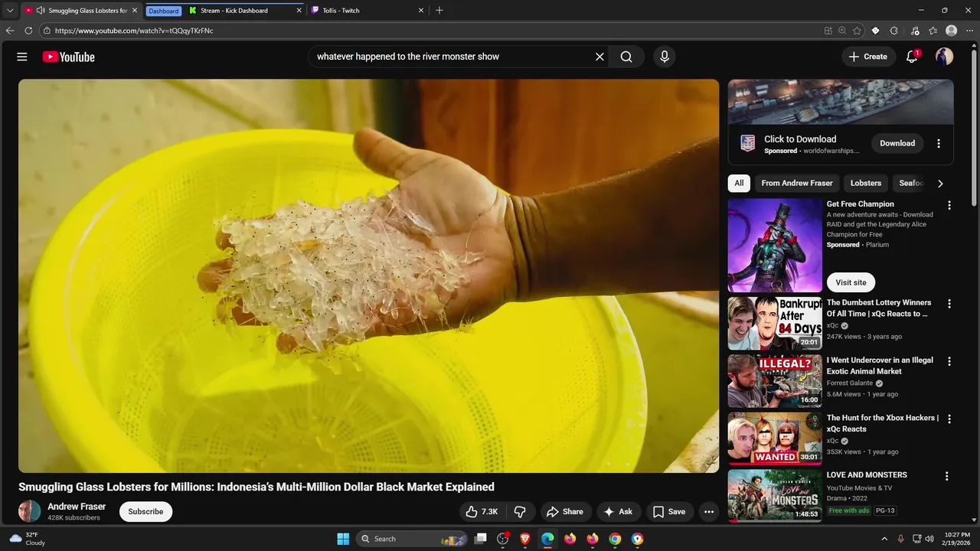Close the Tollis - Twitch tab
Viewport: 980px width, 551px height.
(x=420, y=11)
